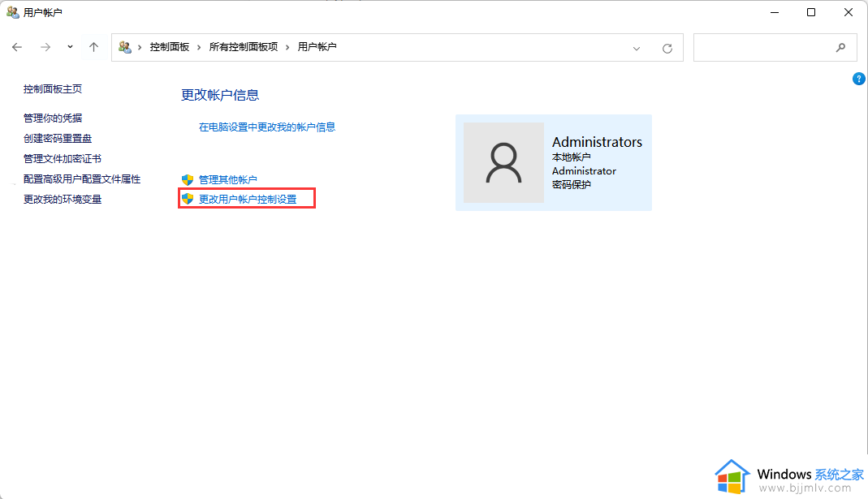The width and height of the screenshot is (868, 499).
Task: Open 控制面板主页 link
Action: pyautogui.click(x=53, y=89)
